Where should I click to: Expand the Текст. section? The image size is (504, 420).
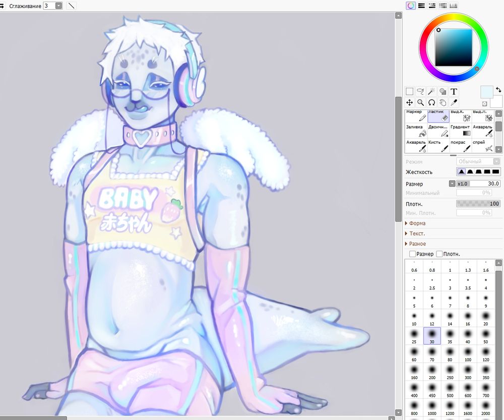point(415,233)
